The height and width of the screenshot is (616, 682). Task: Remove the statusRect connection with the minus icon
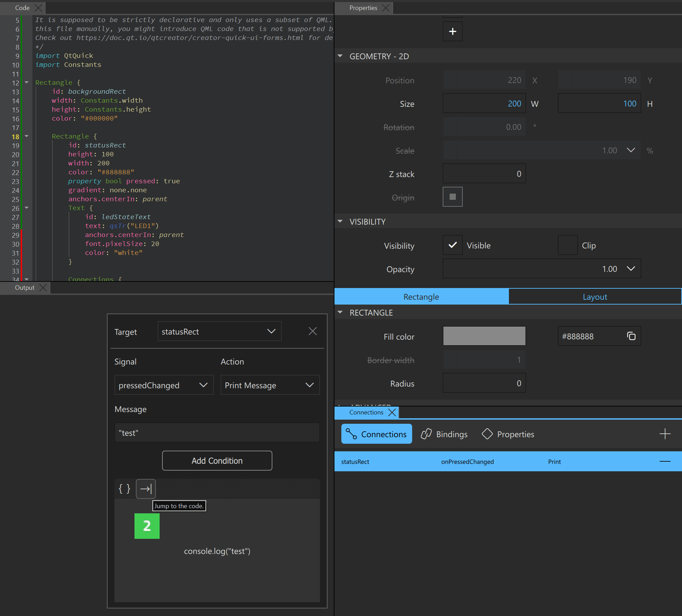(665, 461)
